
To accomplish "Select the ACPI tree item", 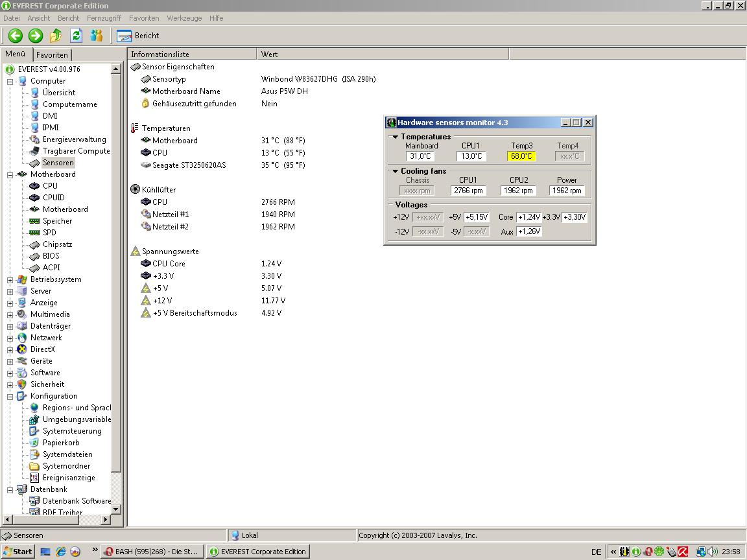I will [x=51, y=268].
